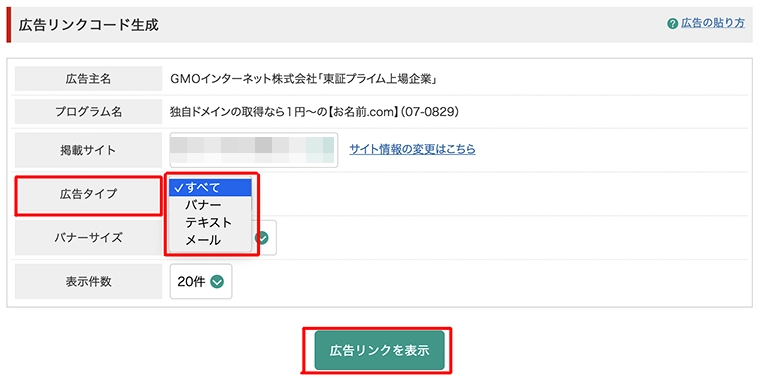Click green chevron of banner size dropdown
The image size is (760, 379).
(x=262, y=237)
